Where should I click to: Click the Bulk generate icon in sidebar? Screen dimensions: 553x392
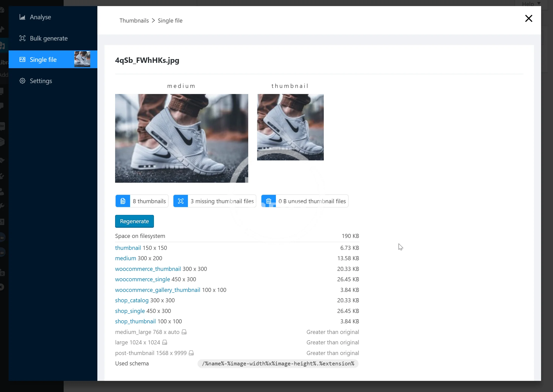pyautogui.click(x=22, y=38)
